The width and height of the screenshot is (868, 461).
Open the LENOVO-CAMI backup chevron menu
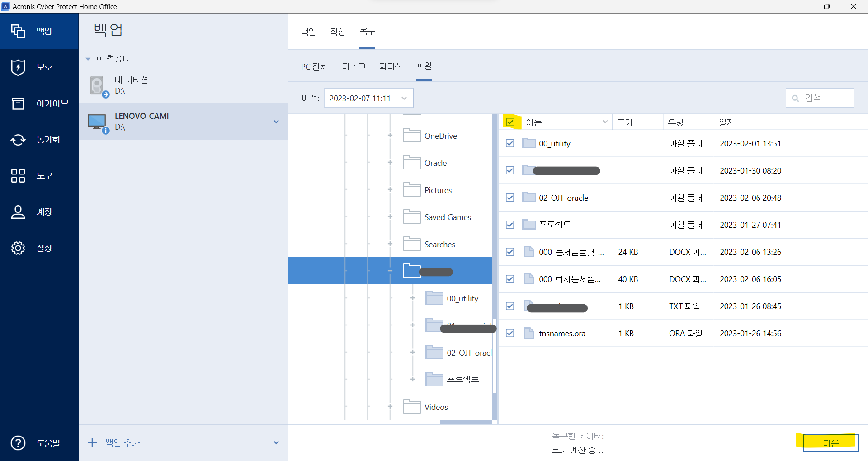pyautogui.click(x=276, y=122)
